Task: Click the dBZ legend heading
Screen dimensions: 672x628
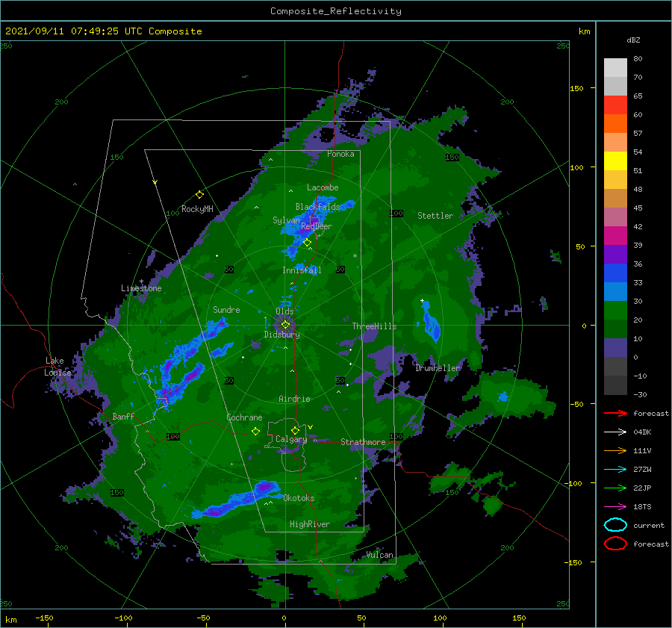Action: [633, 40]
